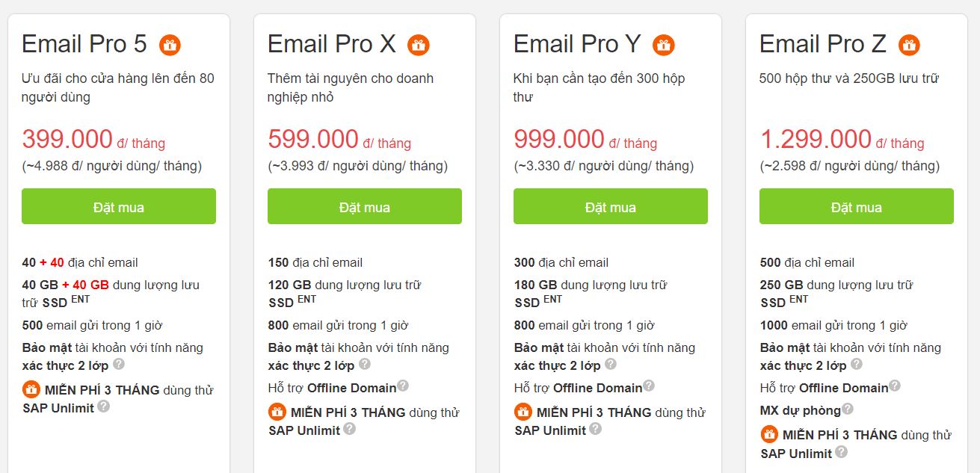This screenshot has width=980, height=473.
Task: Order Email Pro Z with Đặt mua button
Action: [x=856, y=207]
